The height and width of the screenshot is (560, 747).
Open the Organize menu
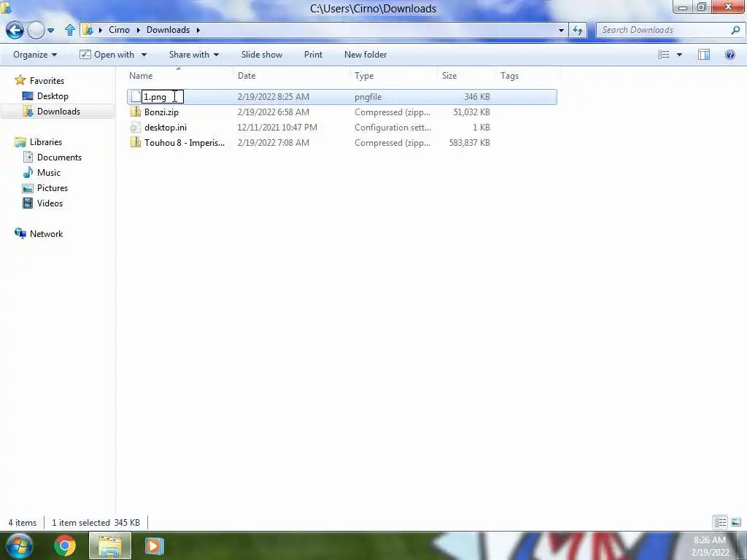[35, 55]
